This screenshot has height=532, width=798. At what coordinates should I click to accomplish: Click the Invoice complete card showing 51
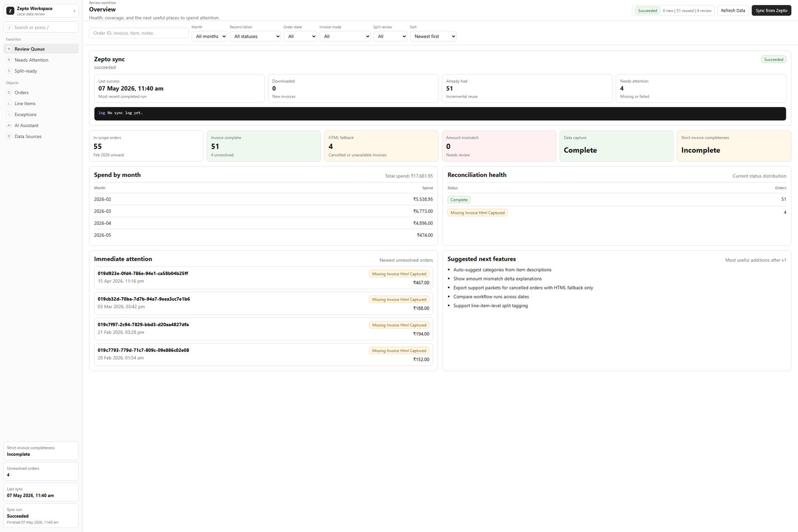click(x=264, y=146)
